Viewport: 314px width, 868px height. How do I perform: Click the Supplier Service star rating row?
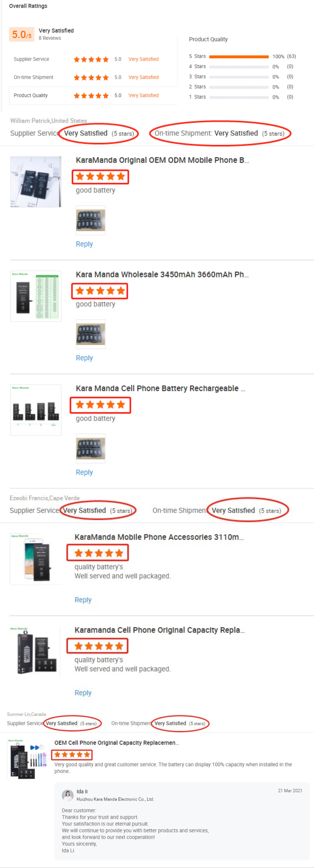[x=91, y=59]
